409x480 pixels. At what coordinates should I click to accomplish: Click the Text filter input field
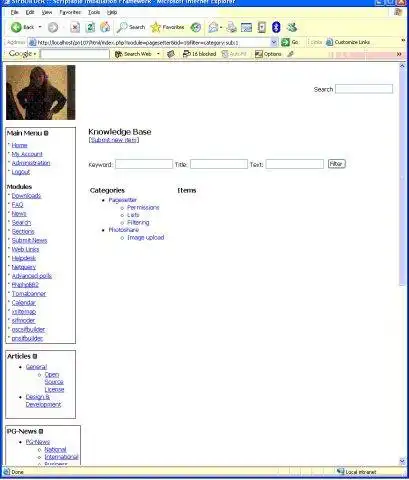[x=295, y=164]
